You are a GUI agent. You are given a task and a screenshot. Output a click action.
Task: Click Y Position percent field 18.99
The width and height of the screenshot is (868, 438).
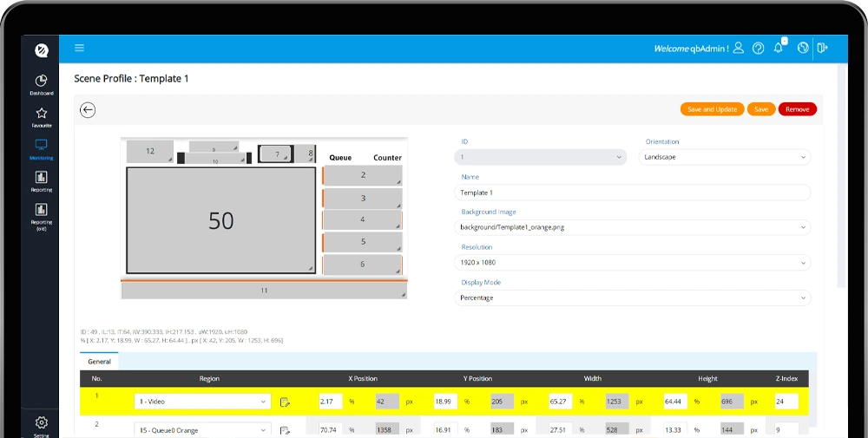click(445, 402)
